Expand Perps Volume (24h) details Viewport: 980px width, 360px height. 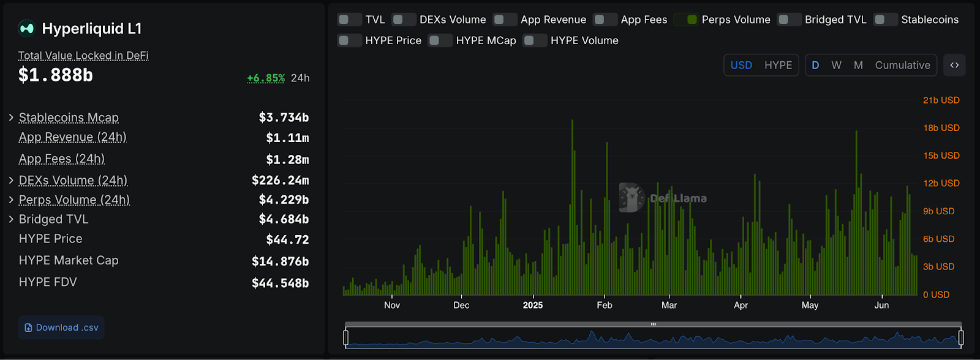click(x=11, y=200)
